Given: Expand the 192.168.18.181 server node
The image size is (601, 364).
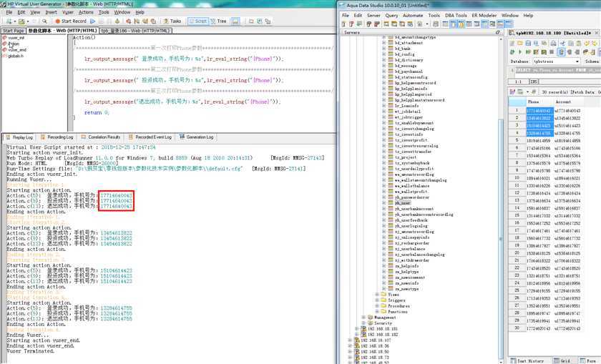Looking at the screenshot, I should (356, 329).
